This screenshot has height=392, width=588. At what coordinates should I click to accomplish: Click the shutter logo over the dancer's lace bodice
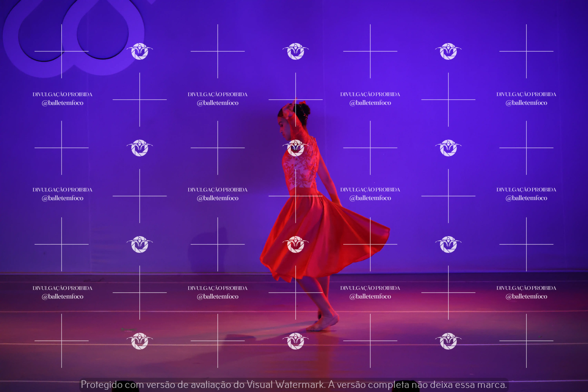click(x=295, y=148)
